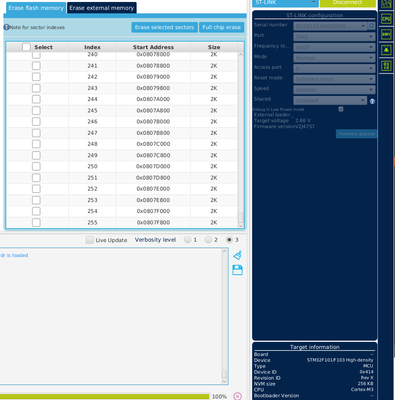The image size is (395, 400).
Task: Tick the checkbox for sector 253
Action: (x=36, y=200)
